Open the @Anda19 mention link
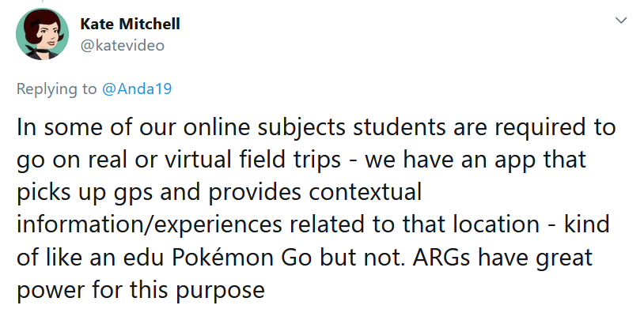Screen dimensions: 644x309 click(x=137, y=89)
